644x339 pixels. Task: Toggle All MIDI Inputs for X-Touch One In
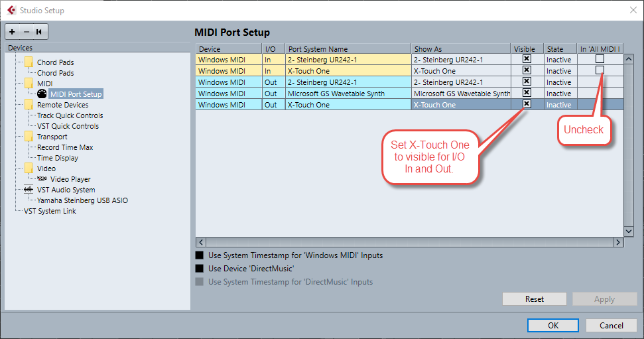[x=600, y=70]
